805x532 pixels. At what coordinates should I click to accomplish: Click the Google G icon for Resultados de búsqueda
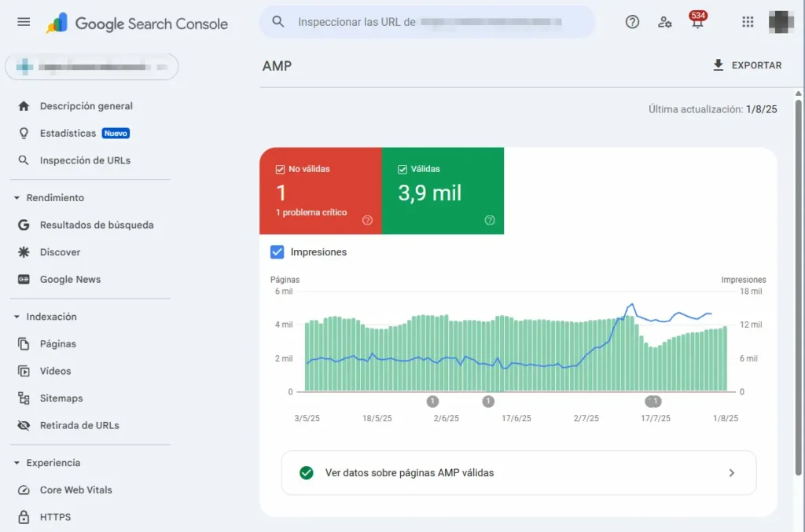[24, 225]
